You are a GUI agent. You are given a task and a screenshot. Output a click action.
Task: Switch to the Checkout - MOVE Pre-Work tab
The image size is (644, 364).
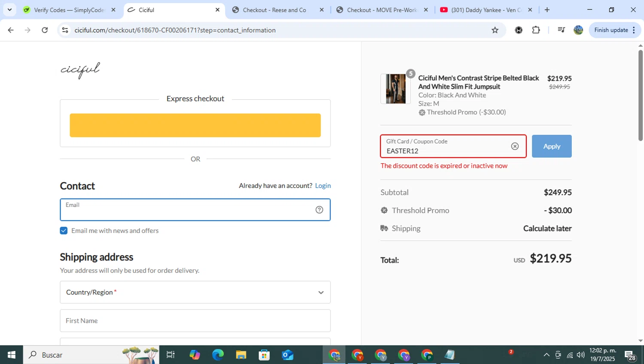tap(382, 10)
